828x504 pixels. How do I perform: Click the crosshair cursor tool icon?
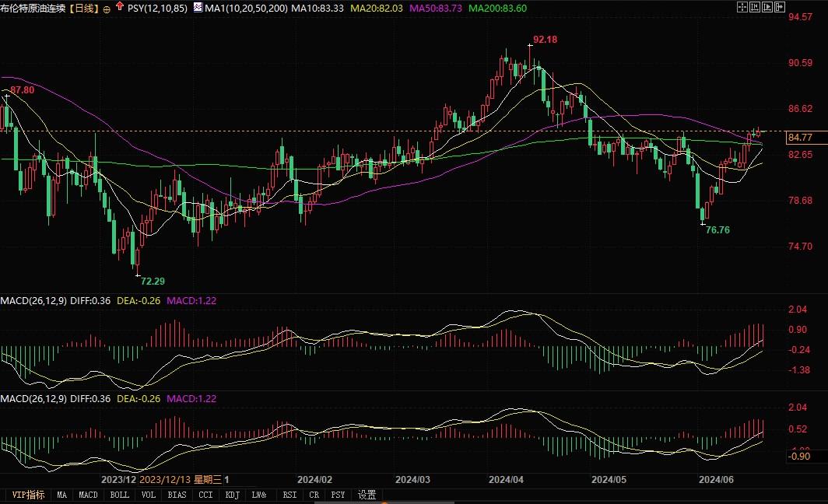[742, 7]
